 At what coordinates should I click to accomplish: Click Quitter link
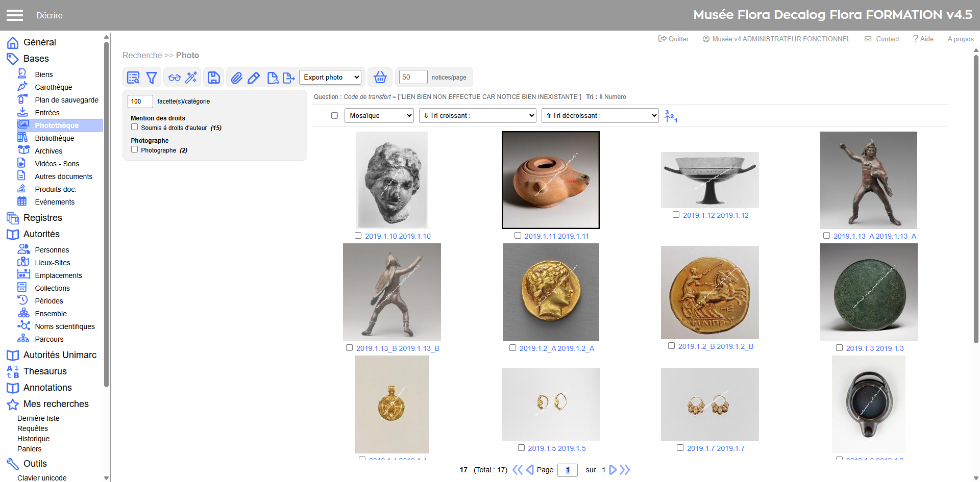[x=673, y=39]
